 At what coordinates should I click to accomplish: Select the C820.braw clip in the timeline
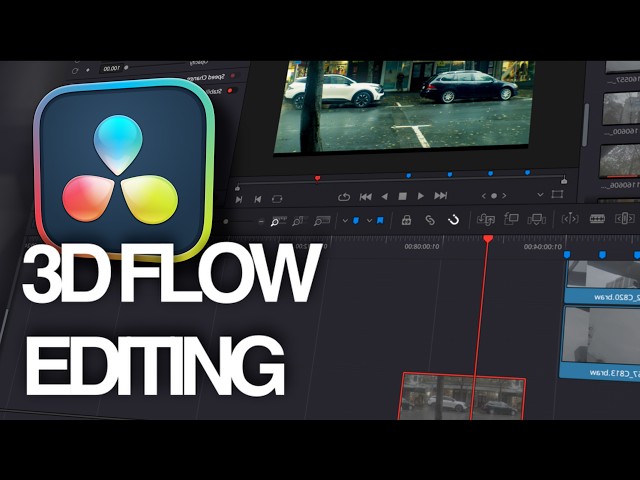[602, 282]
